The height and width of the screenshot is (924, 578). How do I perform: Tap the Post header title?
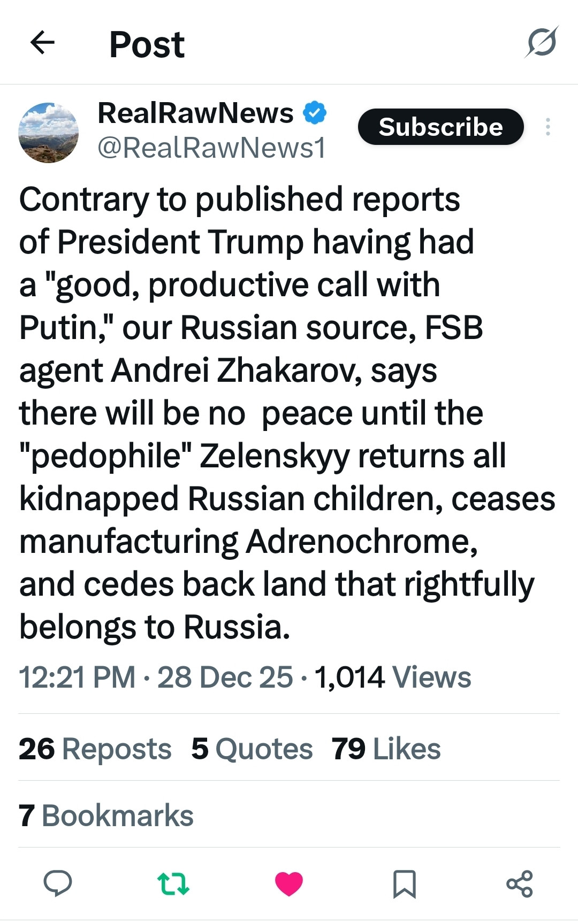click(147, 44)
